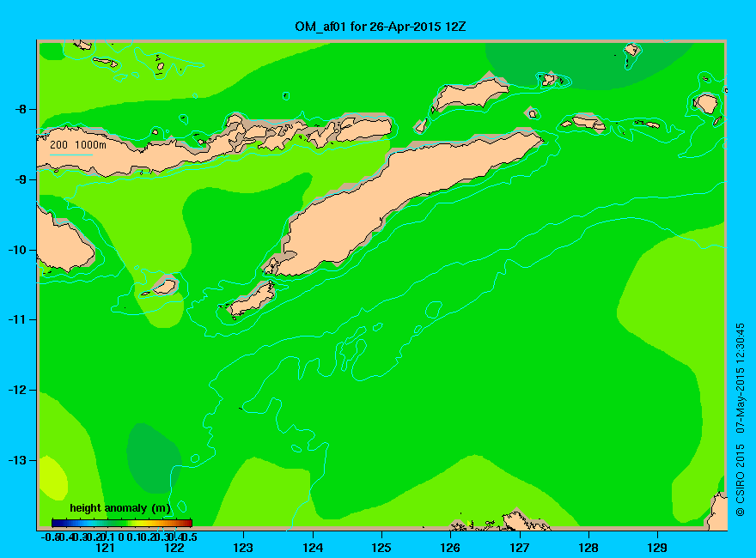This screenshot has width=756, height=558.
Task: Click the longitude label 127
Action: [519, 548]
